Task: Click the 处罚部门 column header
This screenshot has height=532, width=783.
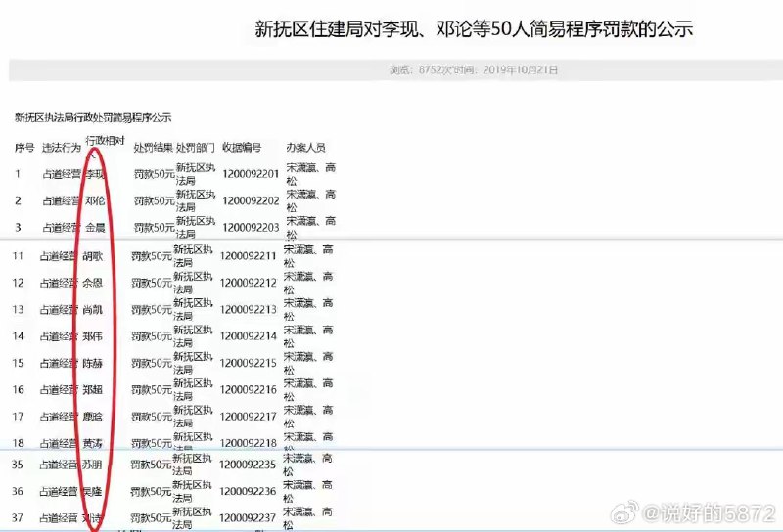Action: (195, 148)
